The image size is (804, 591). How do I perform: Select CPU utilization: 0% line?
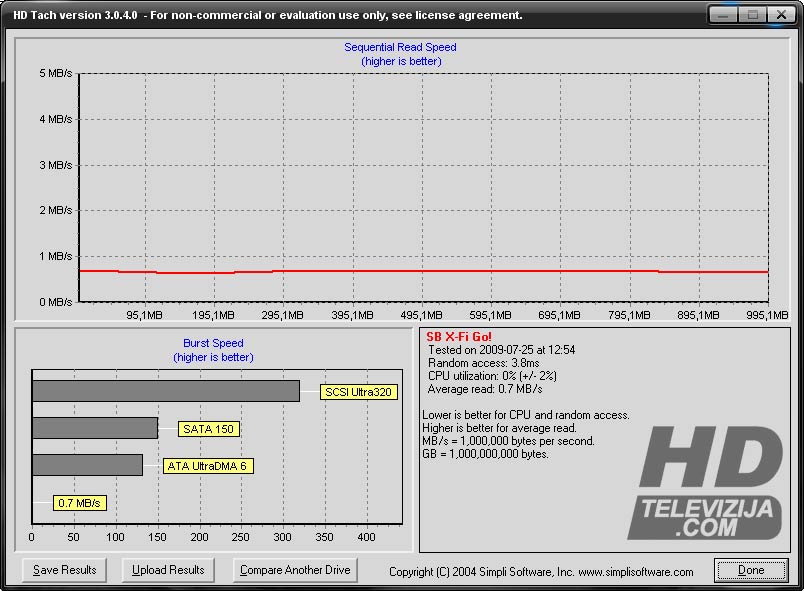point(492,376)
